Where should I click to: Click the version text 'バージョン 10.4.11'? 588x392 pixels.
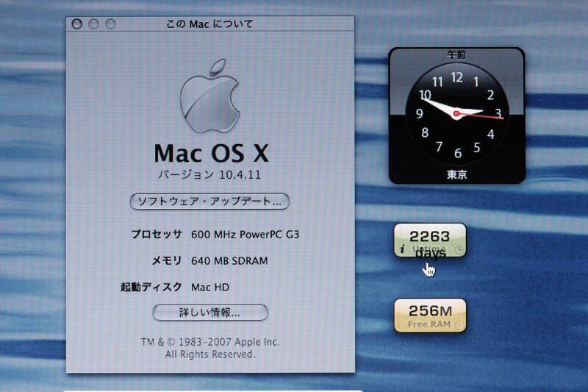(209, 174)
